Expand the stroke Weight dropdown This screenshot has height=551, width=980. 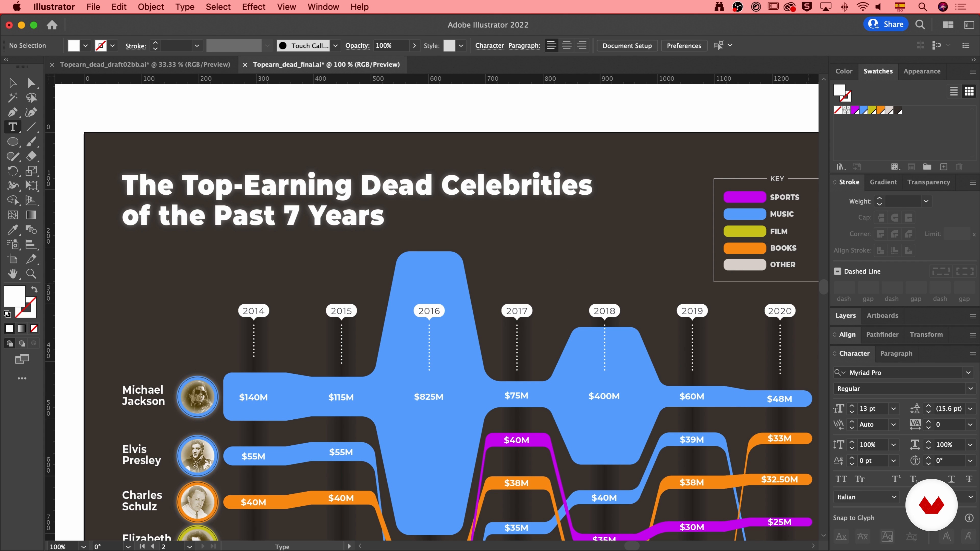point(926,201)
